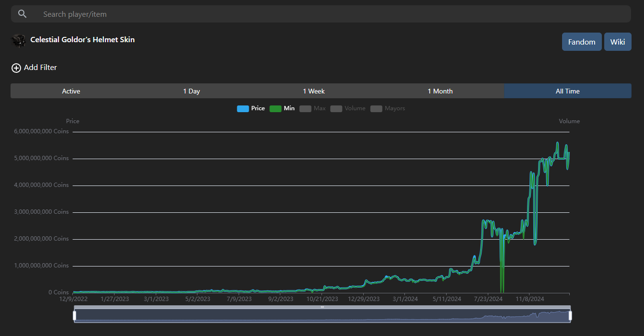644x336 pixels.
Task: Open the Wiki page link
Action: (618, 42)
